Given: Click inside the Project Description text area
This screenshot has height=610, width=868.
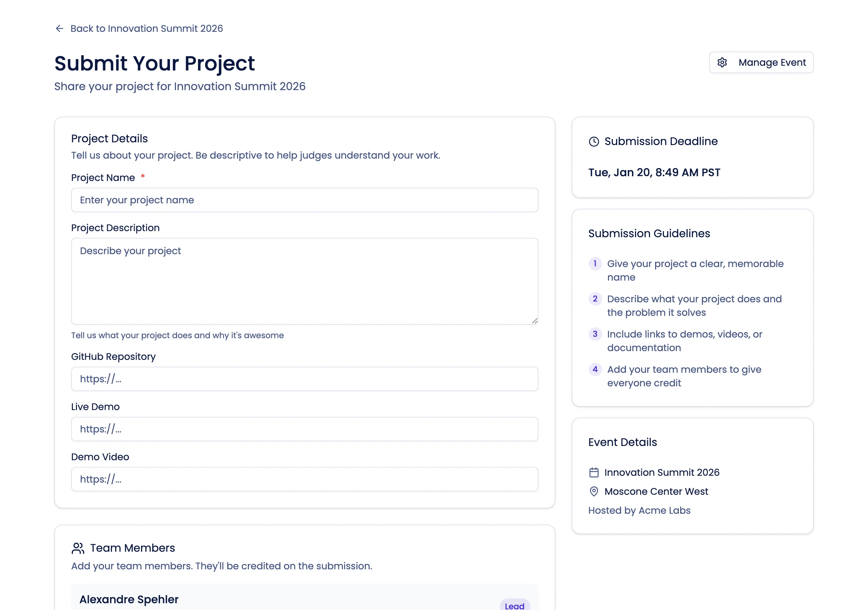Looking at the screenshot, I should (305, 280).
